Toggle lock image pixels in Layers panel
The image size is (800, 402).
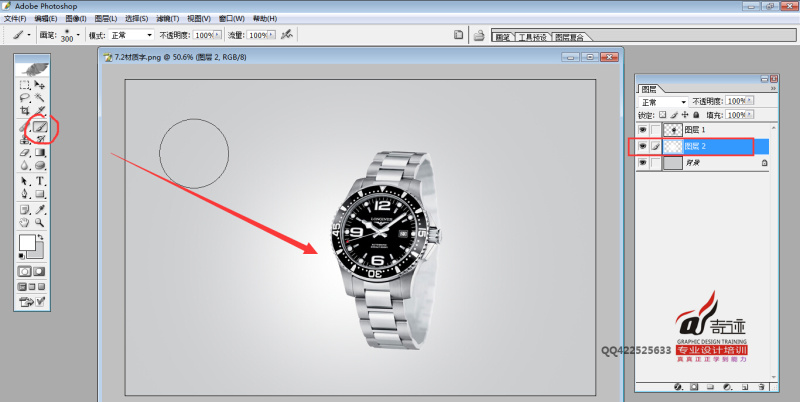click(x=674, y=115)
